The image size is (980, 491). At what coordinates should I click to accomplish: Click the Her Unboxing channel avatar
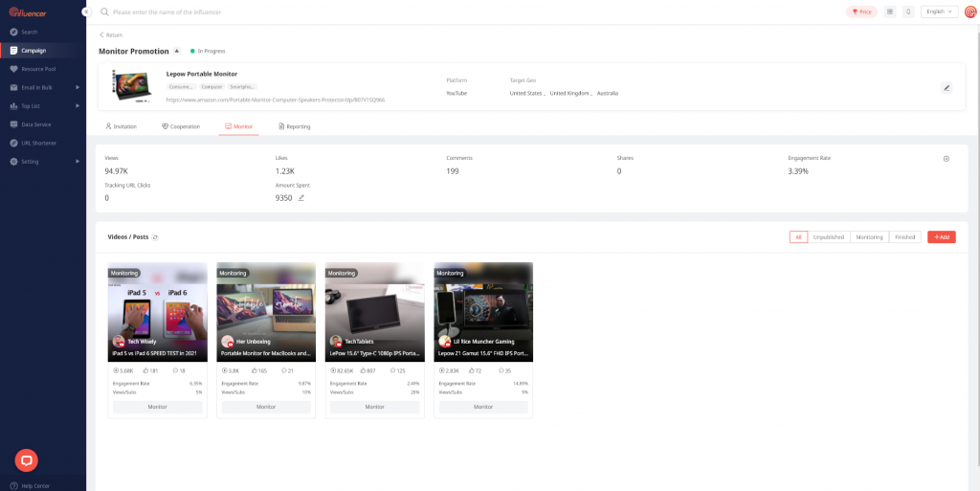(228, 341)
